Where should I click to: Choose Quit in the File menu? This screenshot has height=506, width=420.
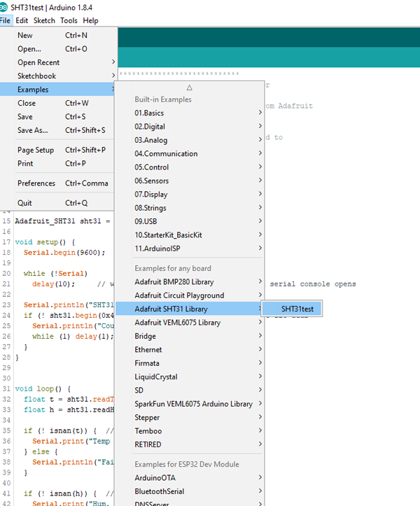click(57, 203)
